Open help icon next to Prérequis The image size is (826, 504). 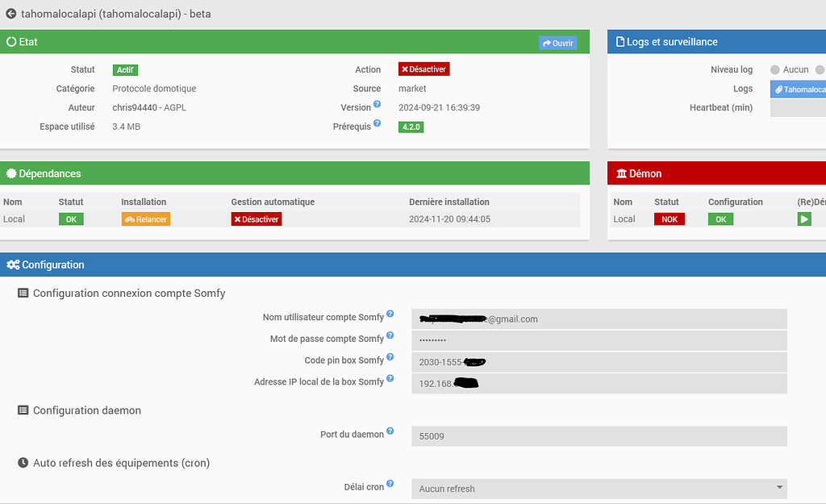(x=377, y=123)
